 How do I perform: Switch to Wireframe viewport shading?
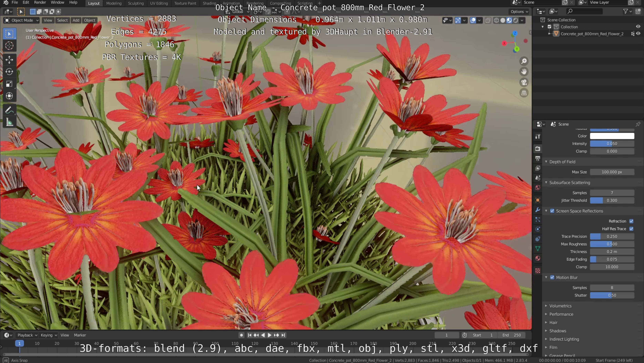[496, 20]
